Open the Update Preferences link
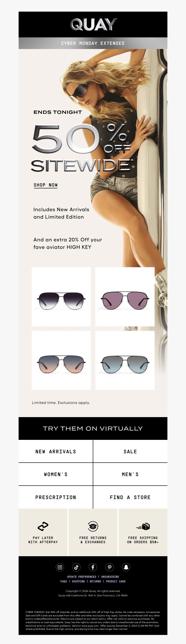This screenshot has width=186, height=644. click(82, 577)
